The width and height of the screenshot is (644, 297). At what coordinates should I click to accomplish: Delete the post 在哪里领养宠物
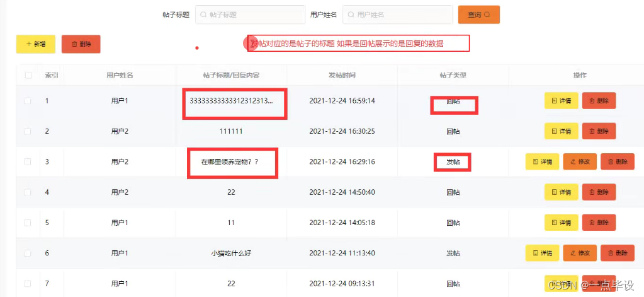[618, 161]
